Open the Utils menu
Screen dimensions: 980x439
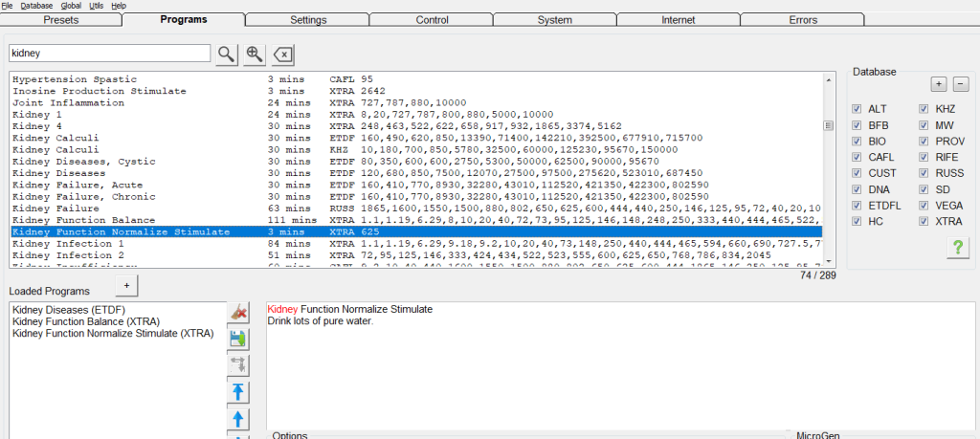click(x=97, y=6)
